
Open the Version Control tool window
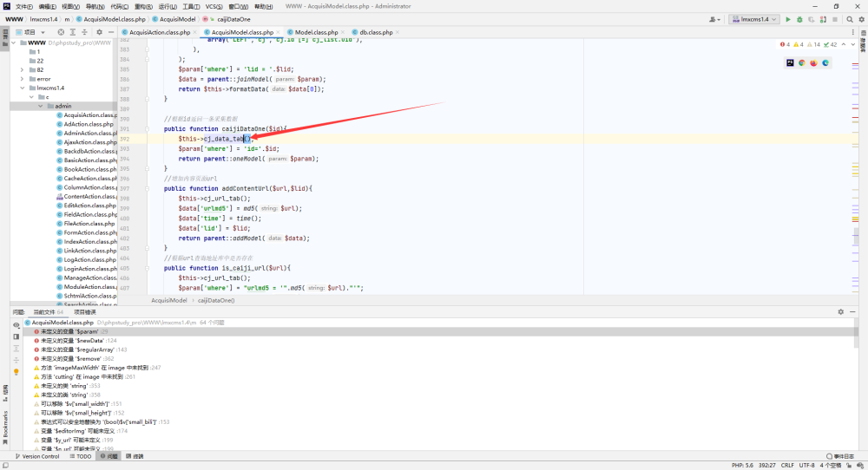coord(37,456)
